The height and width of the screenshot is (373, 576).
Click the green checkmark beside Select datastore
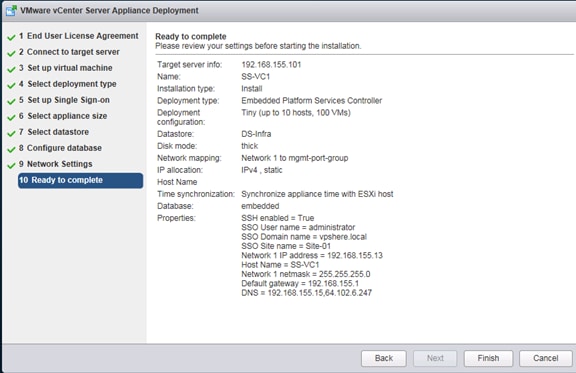click(11, 133)
